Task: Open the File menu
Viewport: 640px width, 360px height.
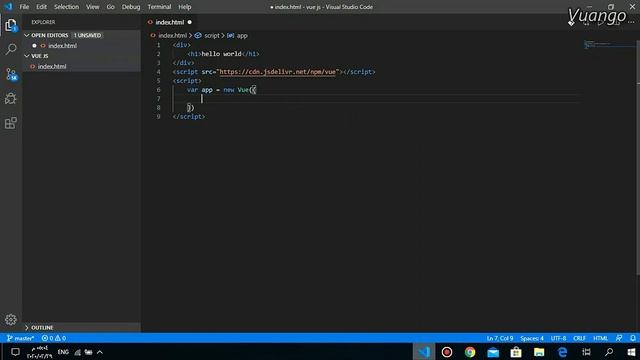Action: click(x=24, y=7)
